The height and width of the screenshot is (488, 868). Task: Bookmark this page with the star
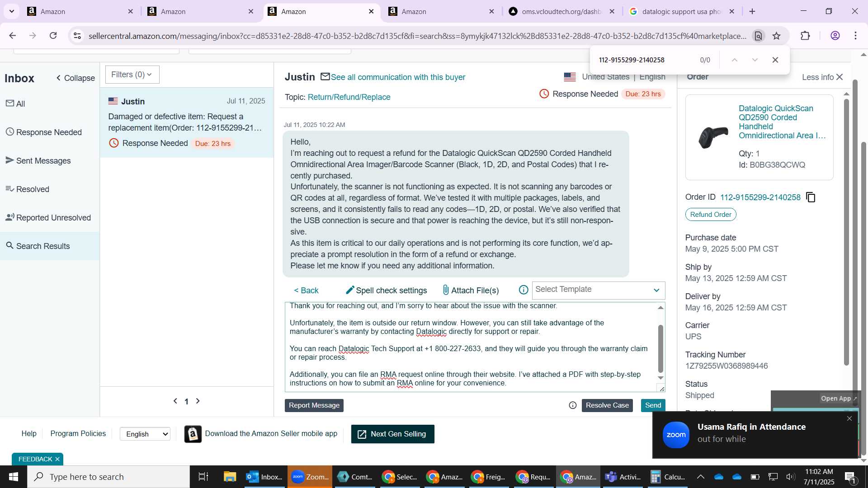[x=777, y=36]
